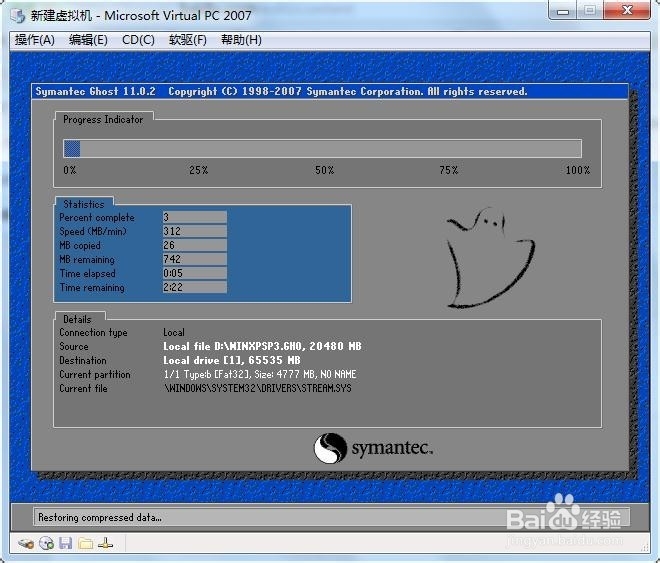Click the Statistics panel heading
The image size is (660, 563).
[83, 204]
